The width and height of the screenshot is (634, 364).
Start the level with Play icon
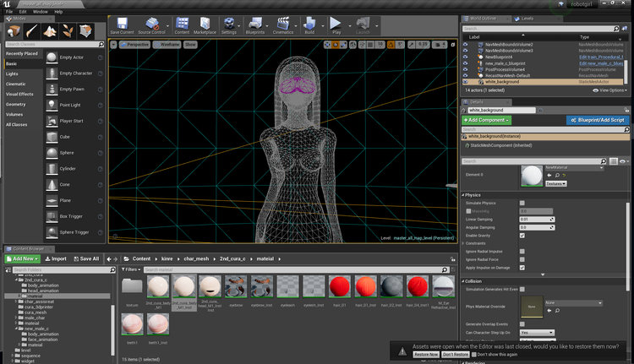tap(336, 24)
